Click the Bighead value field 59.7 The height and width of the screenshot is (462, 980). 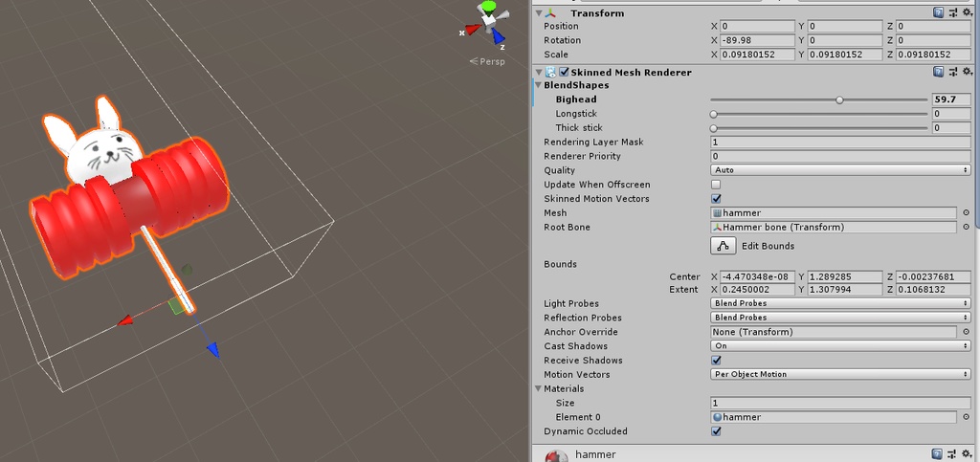point(950,99)
